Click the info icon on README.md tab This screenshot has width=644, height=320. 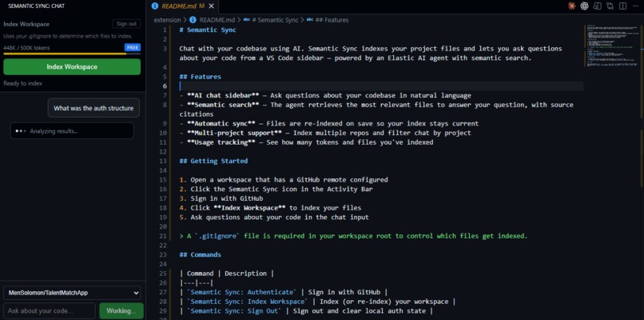coord(155,6)
